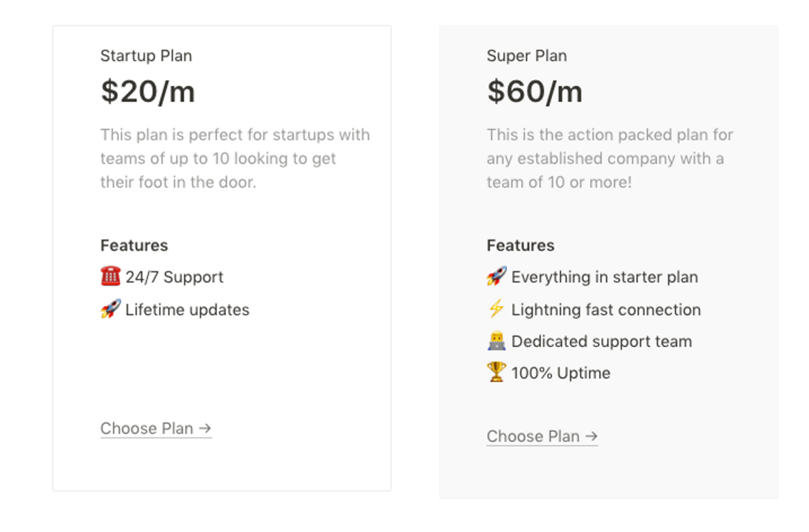Click the $20/m price on Startup Plan
This screenshot has height=532, width=809.
tap(148, 91)
